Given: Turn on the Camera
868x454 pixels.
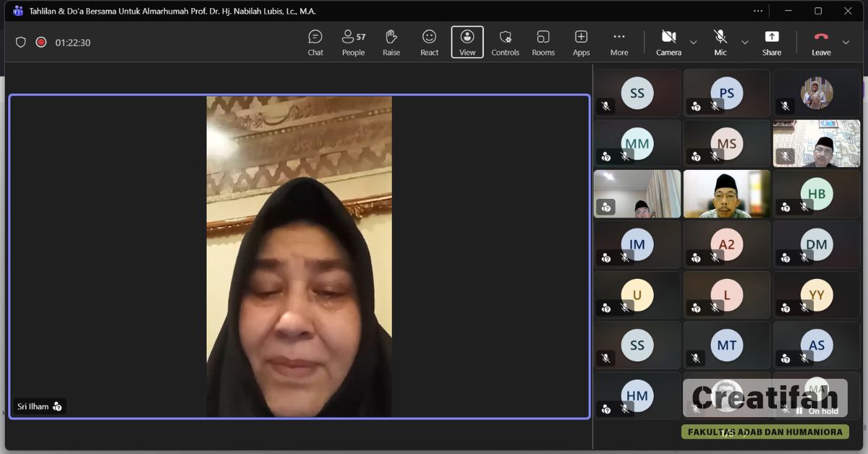Looking at the screenshot, I should point(668,42).
